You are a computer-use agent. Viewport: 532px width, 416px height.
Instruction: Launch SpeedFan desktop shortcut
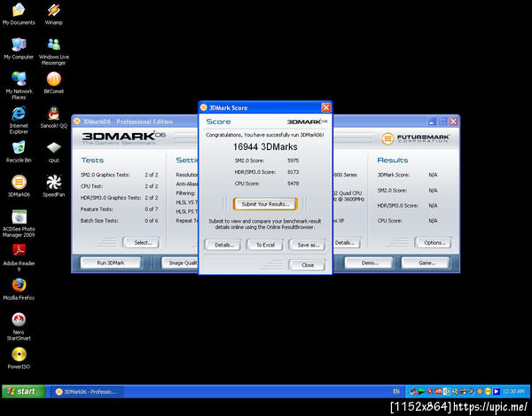pos(53,186)
